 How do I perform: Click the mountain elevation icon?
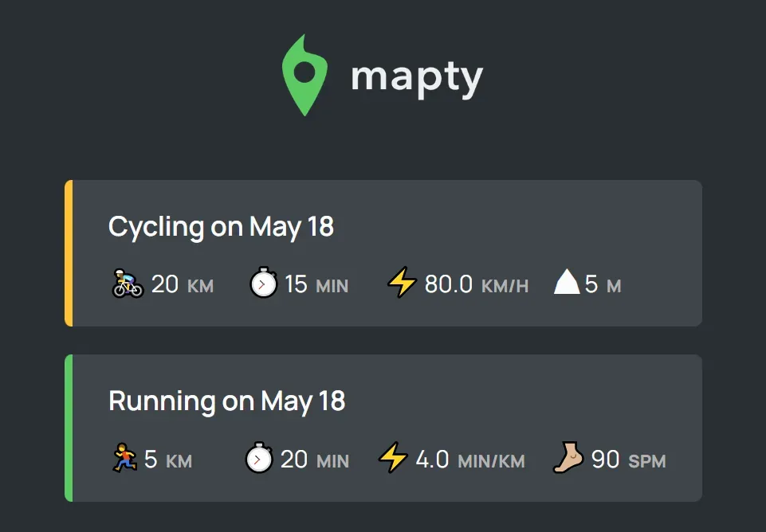567,282
